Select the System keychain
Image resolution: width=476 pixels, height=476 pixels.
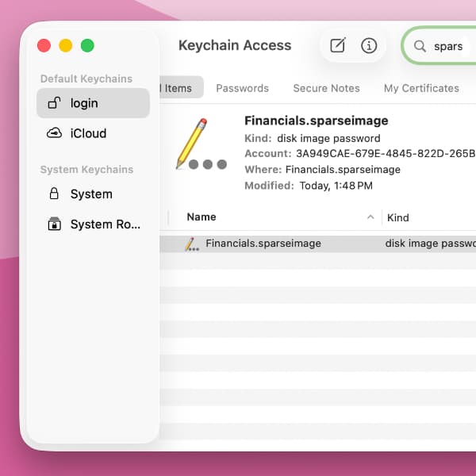[x=93, y=194]
